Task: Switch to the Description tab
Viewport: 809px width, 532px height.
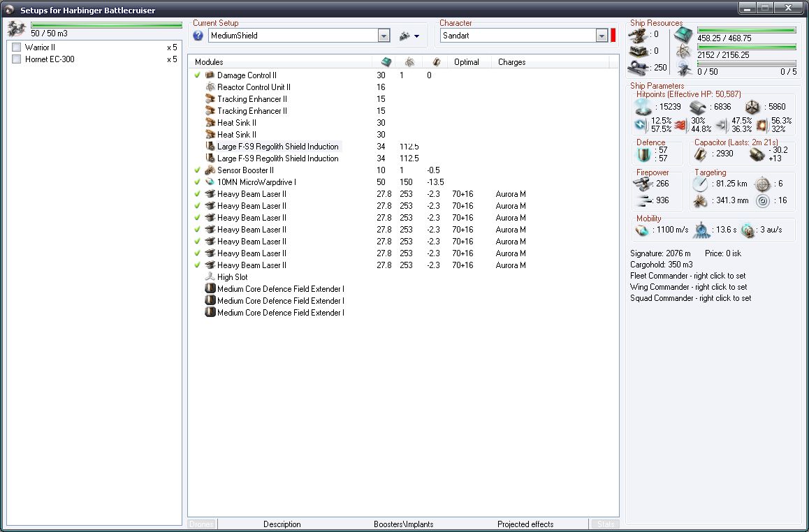Action: point(282,524)
